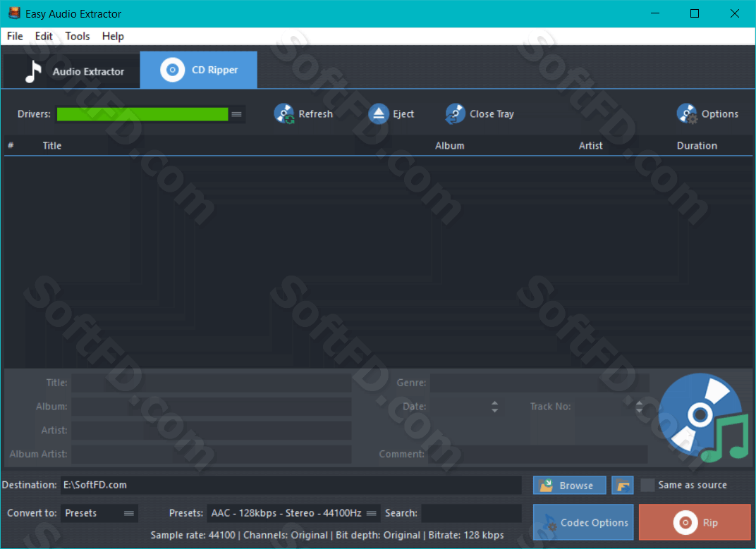Click the open destination folder icon button
Screen dimensions: 756x549
tap(623, 485)
